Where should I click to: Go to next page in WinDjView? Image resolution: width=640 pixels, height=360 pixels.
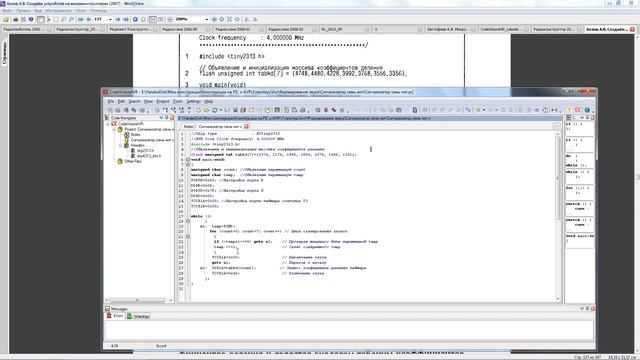click(118, 19)
